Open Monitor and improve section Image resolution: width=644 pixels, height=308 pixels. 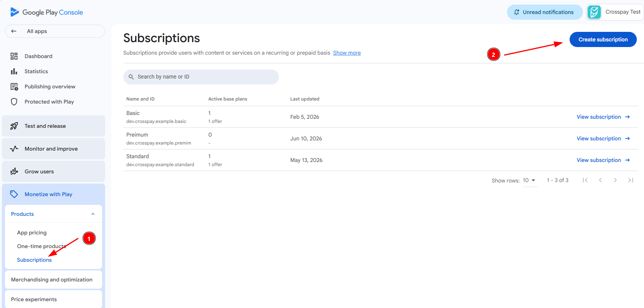click(54, 149)
